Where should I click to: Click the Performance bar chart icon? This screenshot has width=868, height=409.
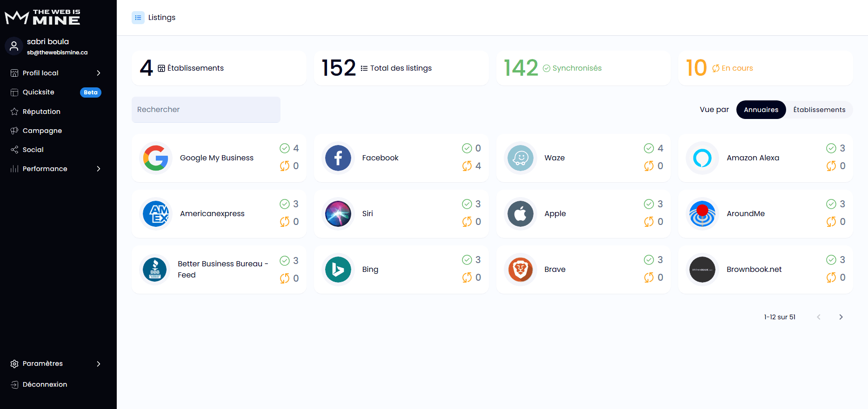tap(14, 169)
